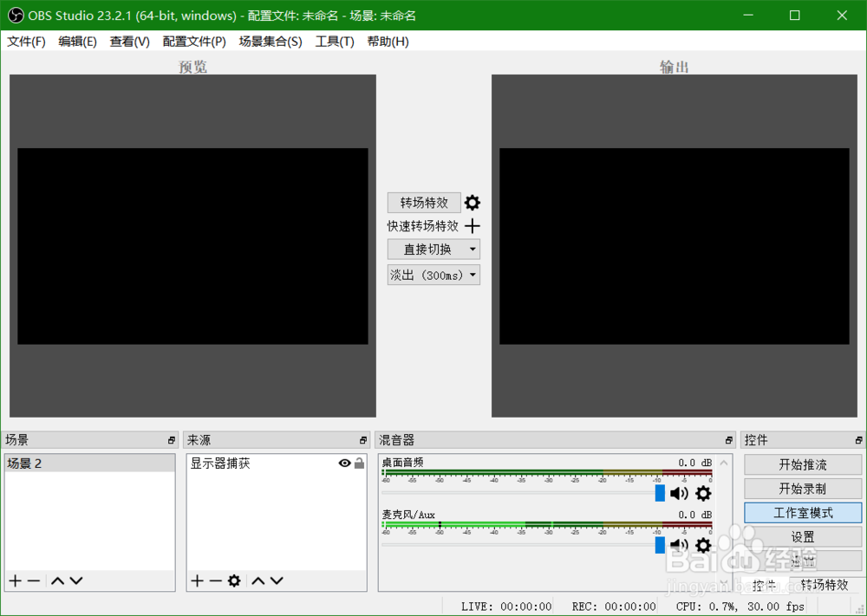Adjust the 麦克风/Aux volume slider handle
The image size is (867, 616).
[660, 545]
